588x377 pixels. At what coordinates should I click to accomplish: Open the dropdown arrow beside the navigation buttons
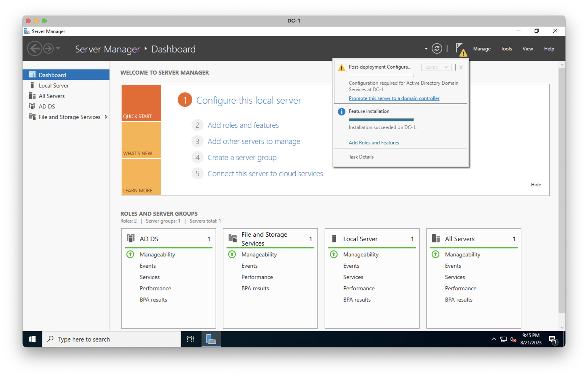tap(58, 48)
